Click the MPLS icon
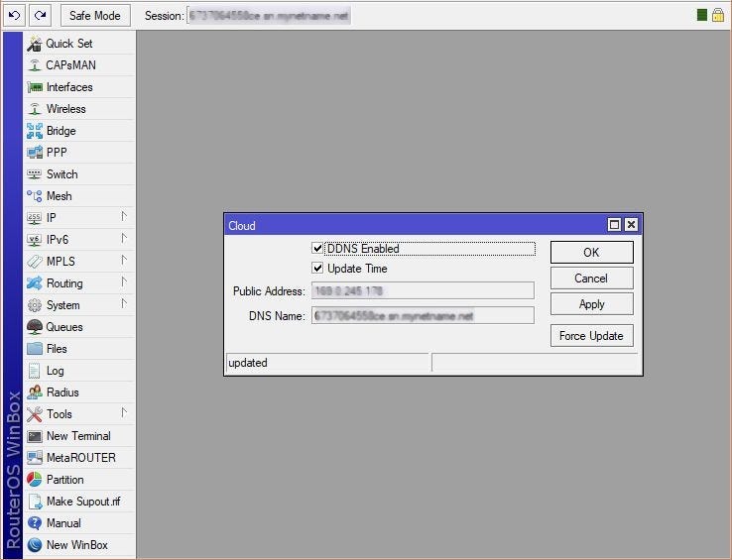Screen dimensions: 732x560 pyautogui.click(x=35, y=262)
